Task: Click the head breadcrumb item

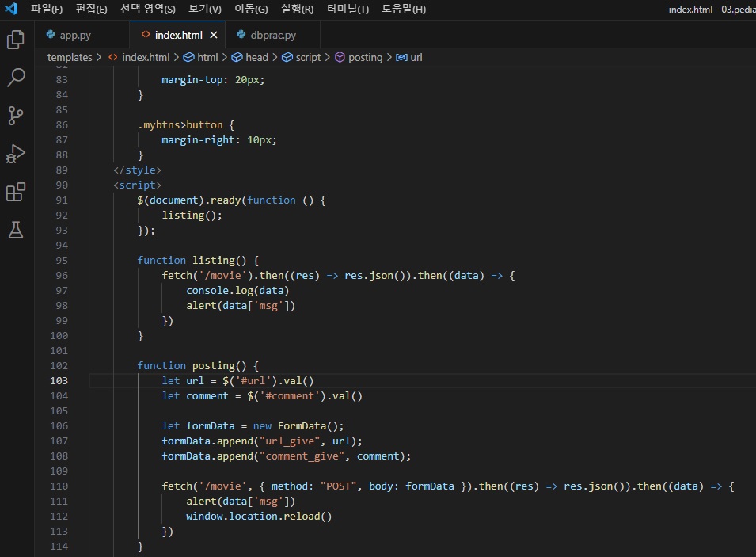Action: click(249, 57)
